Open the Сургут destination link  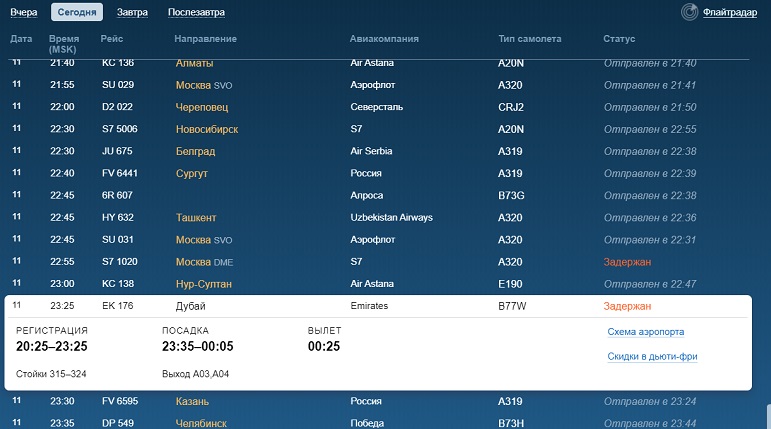point(192,174)
